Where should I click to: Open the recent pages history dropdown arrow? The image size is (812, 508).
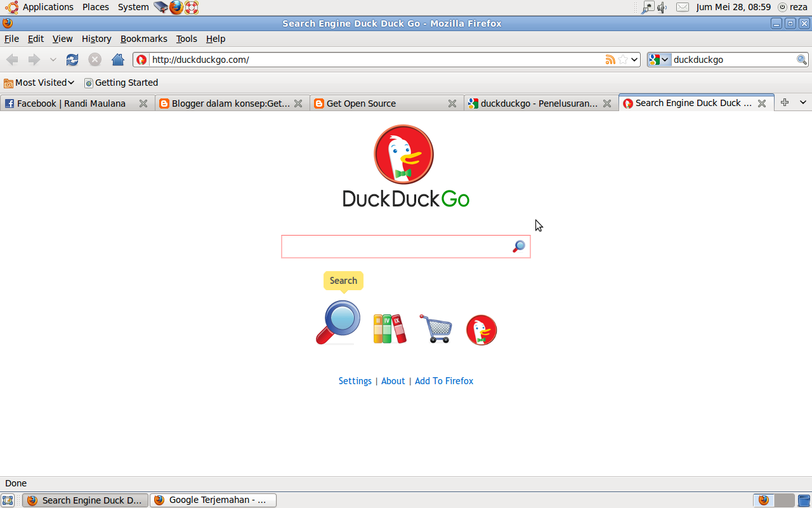tap(53, 60)
